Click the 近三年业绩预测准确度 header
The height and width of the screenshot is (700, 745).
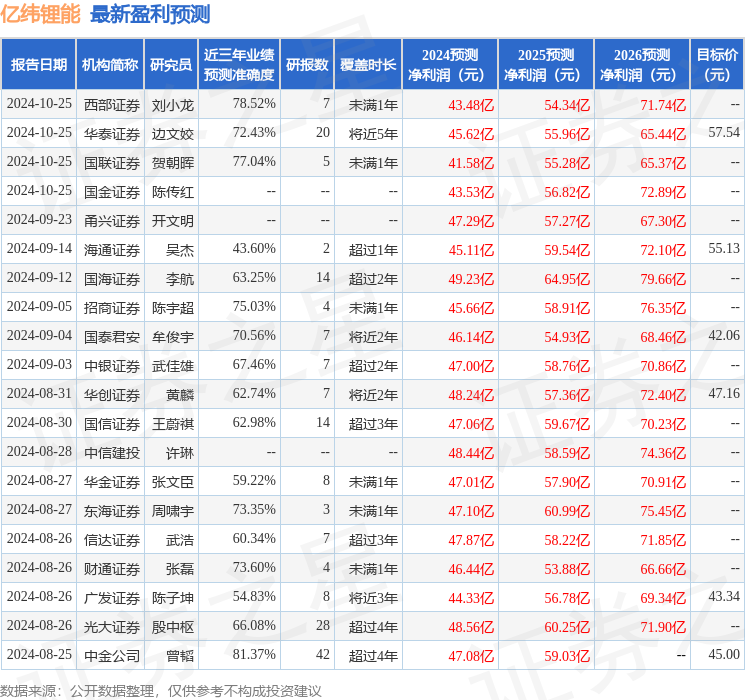(x=239, y=65)
